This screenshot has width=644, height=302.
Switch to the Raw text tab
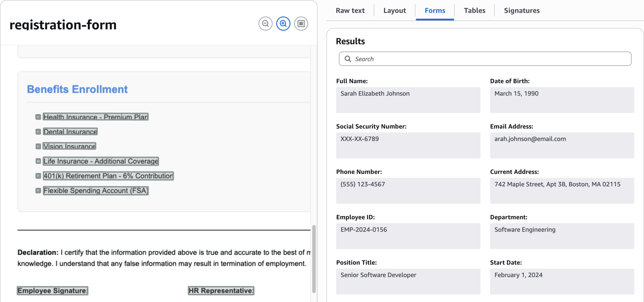point(350,11)
